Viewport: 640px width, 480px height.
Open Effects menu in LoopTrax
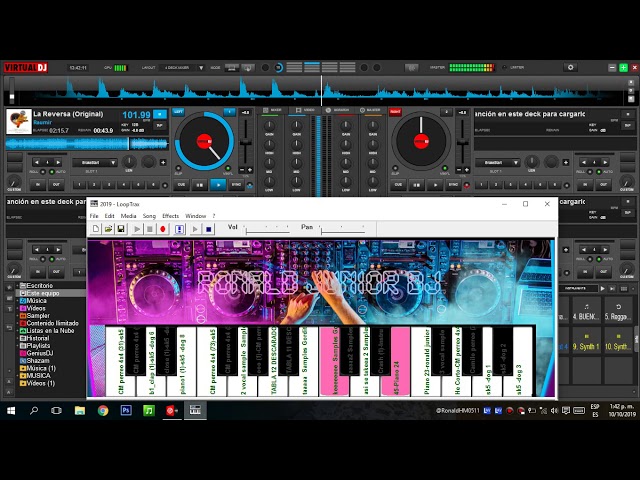click(171, 216)
